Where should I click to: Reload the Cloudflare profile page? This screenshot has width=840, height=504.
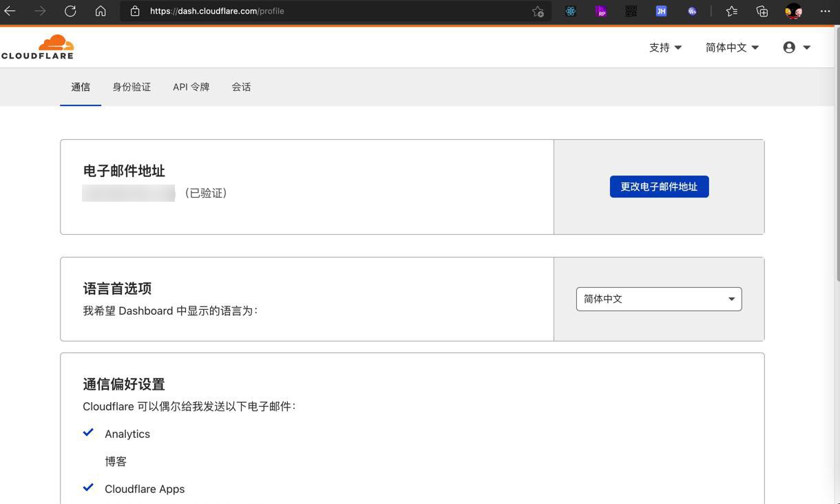pyautogui.click(x=70, y=11)
